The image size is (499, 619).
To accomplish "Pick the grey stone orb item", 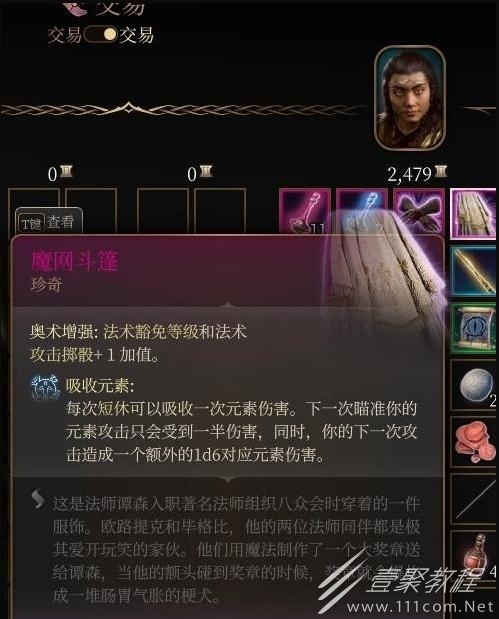I will pos(473,385).
